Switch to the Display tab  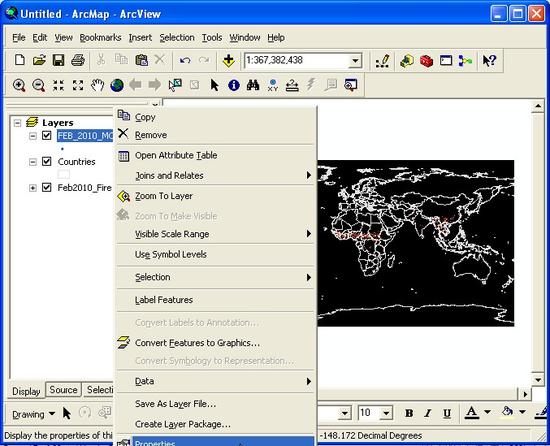click(26, 391)
